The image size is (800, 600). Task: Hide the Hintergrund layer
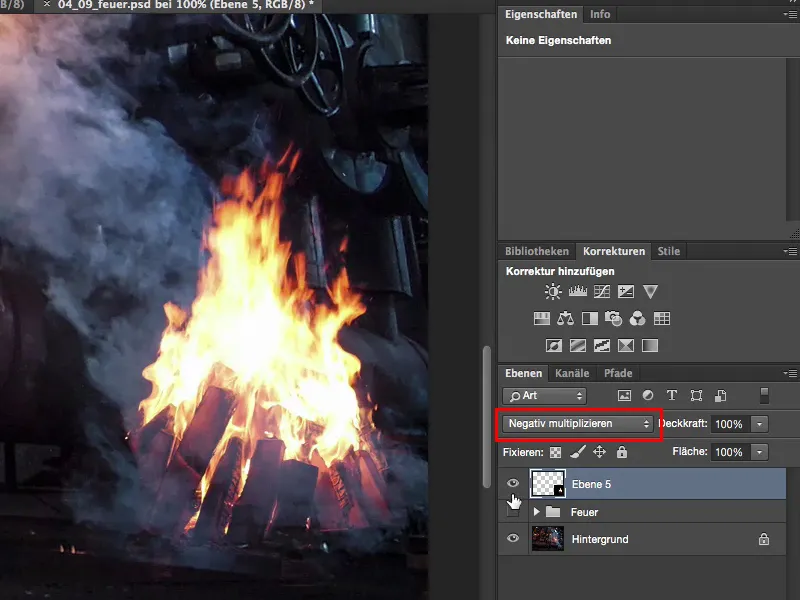click(513, 538)
